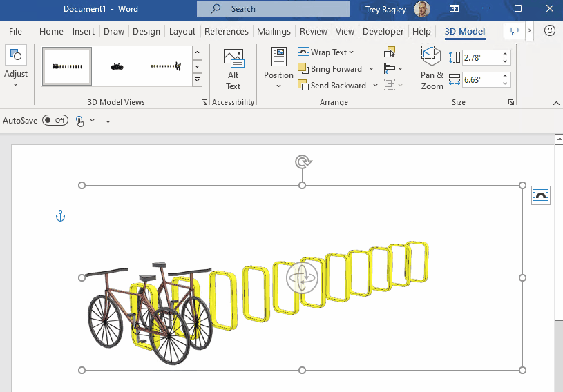
Task: Click the rotation handle above the model
Action: [302, 162]
